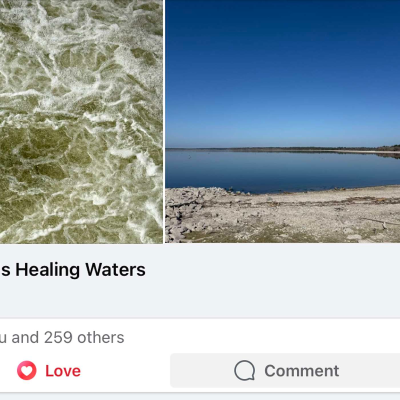
Task: Click the rocky shore in lake photo
Action: (x=283, y=217)
